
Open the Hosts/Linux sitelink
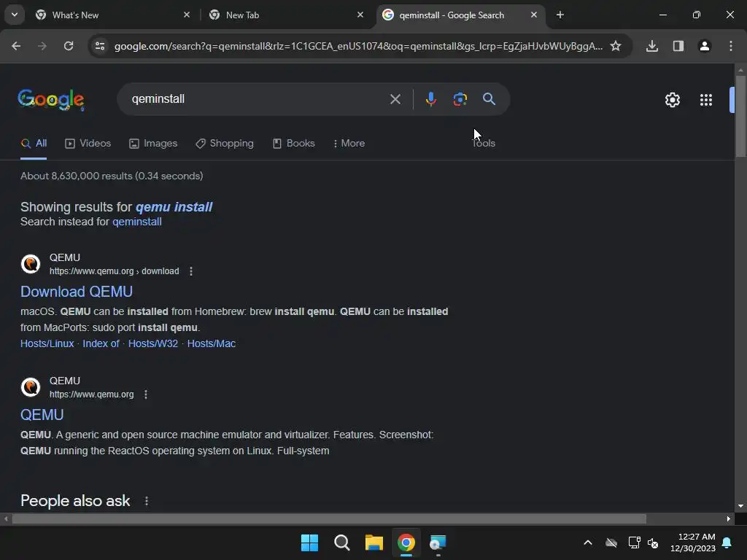click(47, 343)
